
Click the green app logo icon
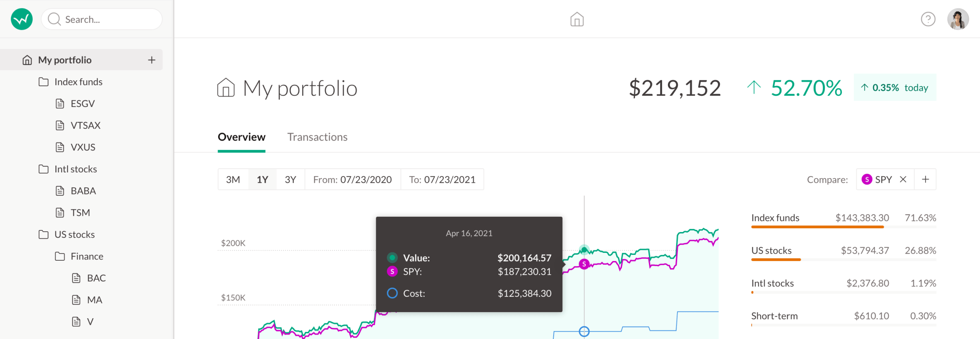coord(22,19)
